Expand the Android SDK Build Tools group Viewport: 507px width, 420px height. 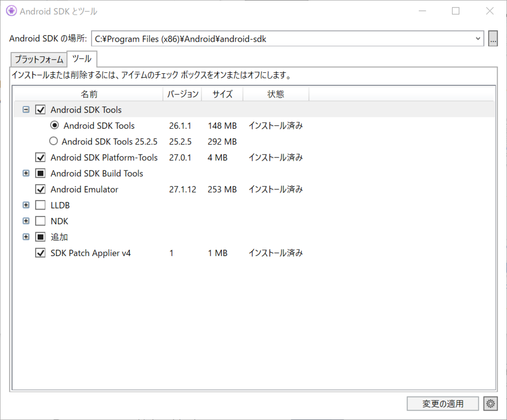pos(26,173)
